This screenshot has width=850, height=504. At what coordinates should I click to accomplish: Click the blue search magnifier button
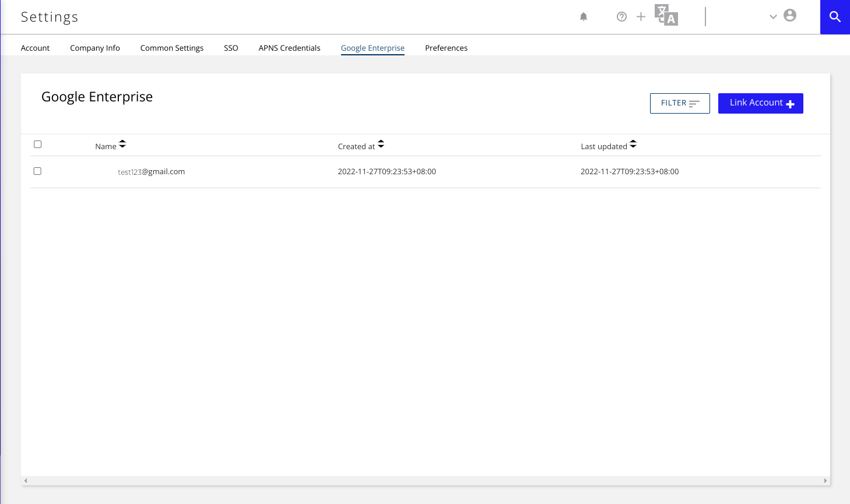tap(835, 17)
